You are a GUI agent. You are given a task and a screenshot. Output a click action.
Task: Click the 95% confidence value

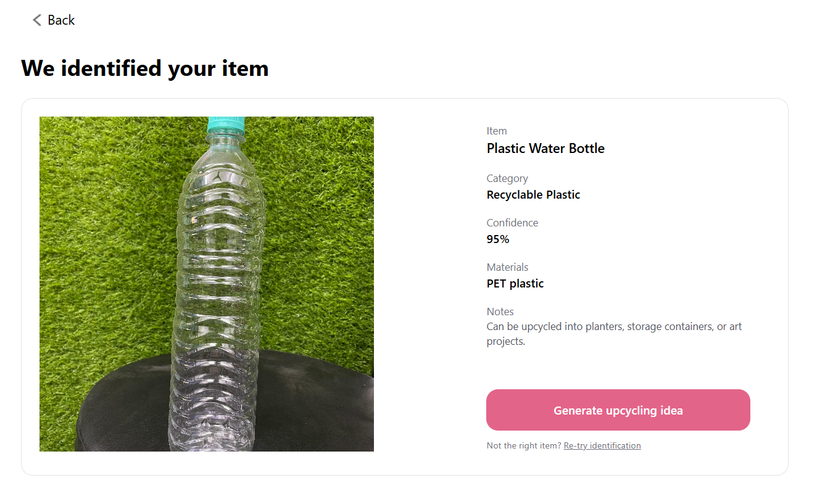tap(498, 239)
